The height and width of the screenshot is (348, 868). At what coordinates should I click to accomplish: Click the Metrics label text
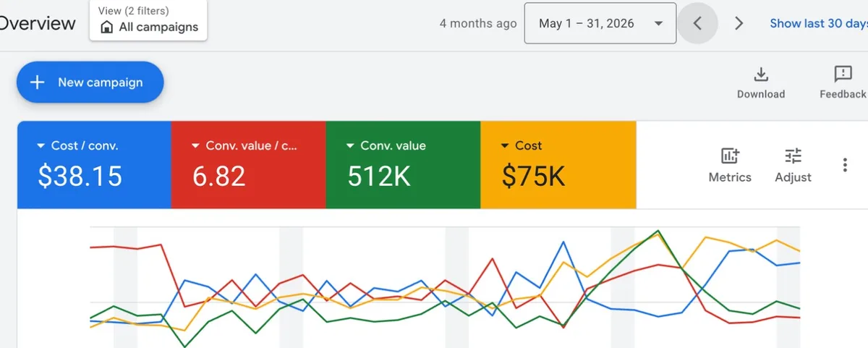pyautogui.click(x=730, y=177)
